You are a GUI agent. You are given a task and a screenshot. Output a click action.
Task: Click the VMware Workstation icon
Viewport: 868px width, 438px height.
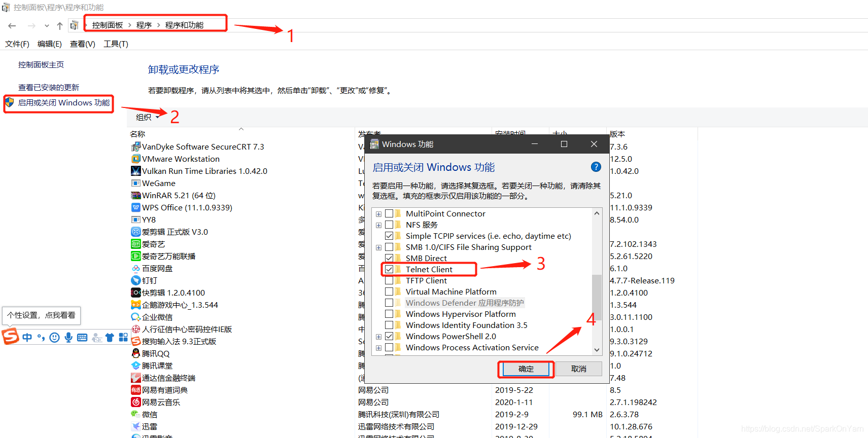click(x=135, y=159)
